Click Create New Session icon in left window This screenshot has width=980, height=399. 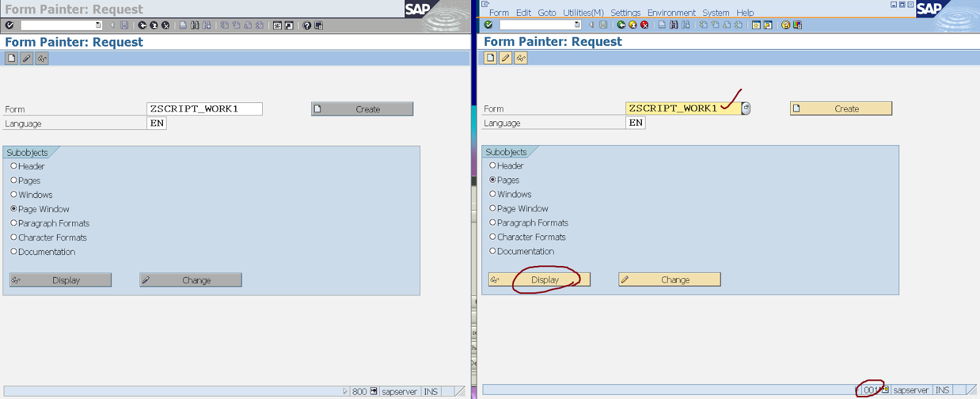coord(277,26)
